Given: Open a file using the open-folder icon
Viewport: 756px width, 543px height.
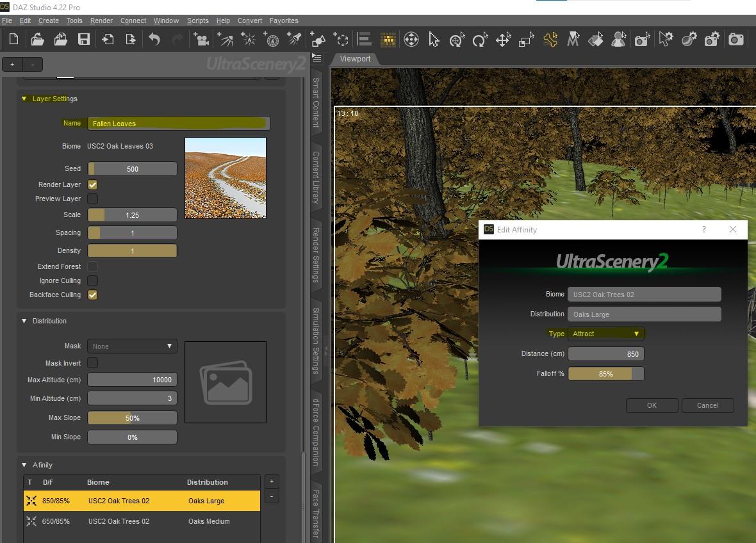Looking at the screenshot, I should click(x=37, y=39).
